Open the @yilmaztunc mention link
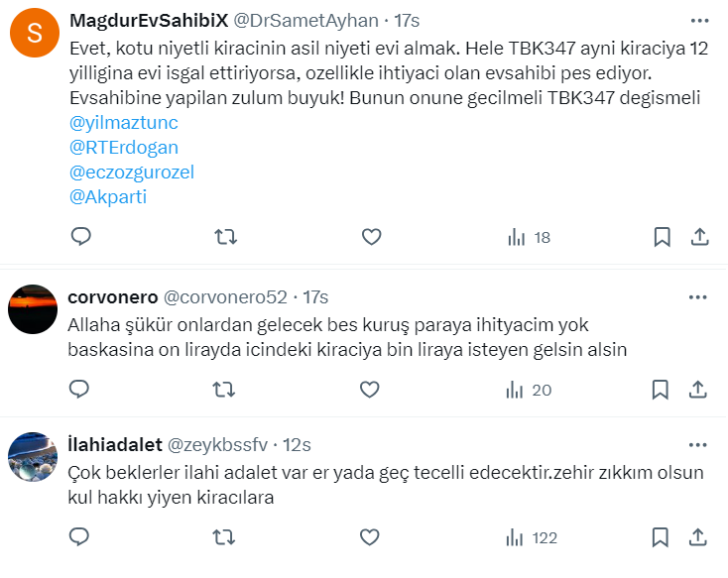 pyautogui.click(x=124, y=123)
